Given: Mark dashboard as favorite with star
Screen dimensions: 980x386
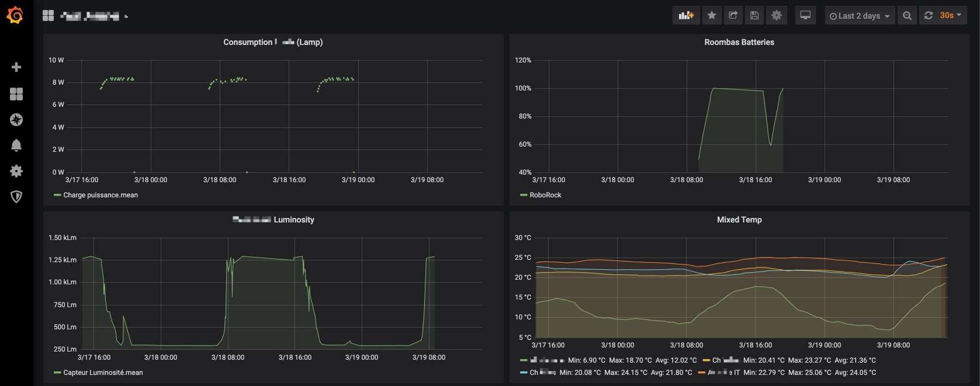Looking at the screenshot, I should (x=712, y=16).
